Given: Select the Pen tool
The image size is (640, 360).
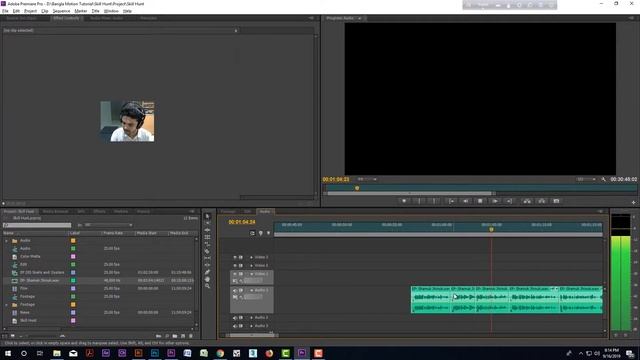Looking at the screenshot, I should tap(207, 272).
